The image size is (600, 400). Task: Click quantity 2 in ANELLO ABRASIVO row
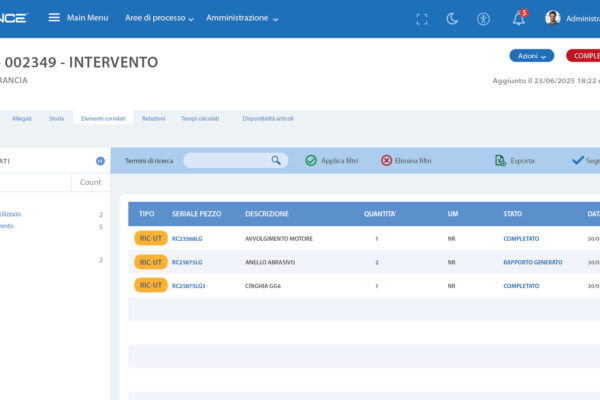(377, 262)
